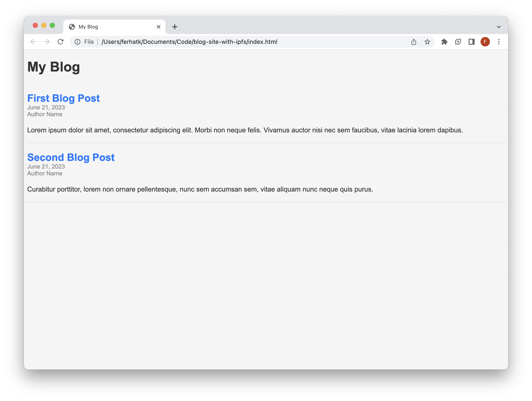This screenshot has height=401, width=532.
Task: Click the AdGuard shield icon in toolbar
Action: click(458, 42)
